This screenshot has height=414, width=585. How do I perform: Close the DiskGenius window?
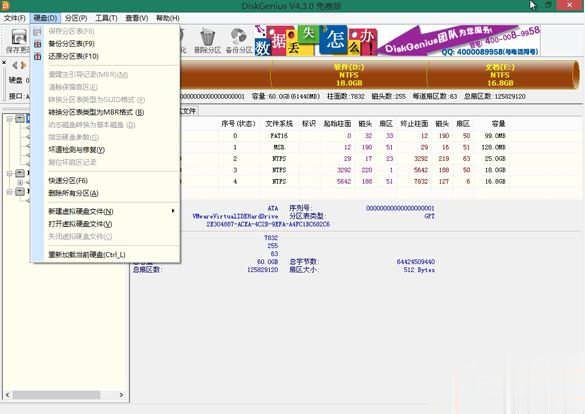(x=570, y=5)
